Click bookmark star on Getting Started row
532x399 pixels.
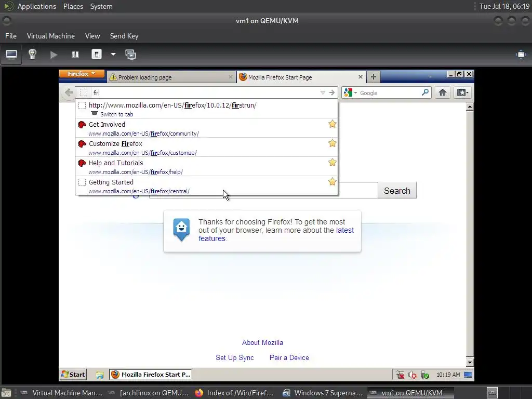[332, 182]
